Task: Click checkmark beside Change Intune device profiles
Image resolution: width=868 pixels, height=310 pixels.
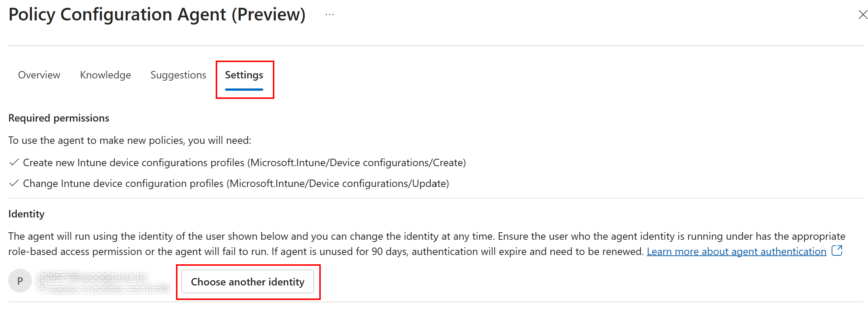Action: point(14,183)
